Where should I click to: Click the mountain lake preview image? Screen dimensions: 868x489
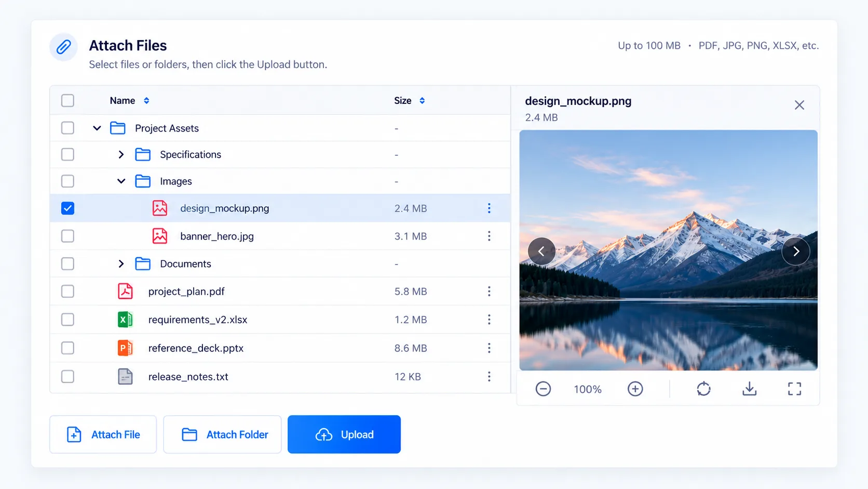tap(668, 250)
